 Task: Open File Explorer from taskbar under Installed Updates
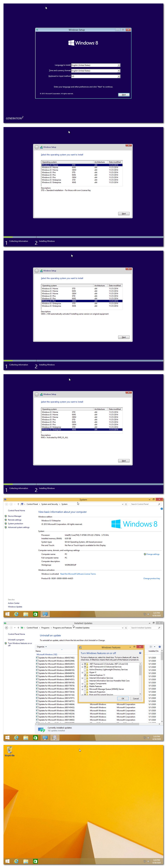[26, 738]
